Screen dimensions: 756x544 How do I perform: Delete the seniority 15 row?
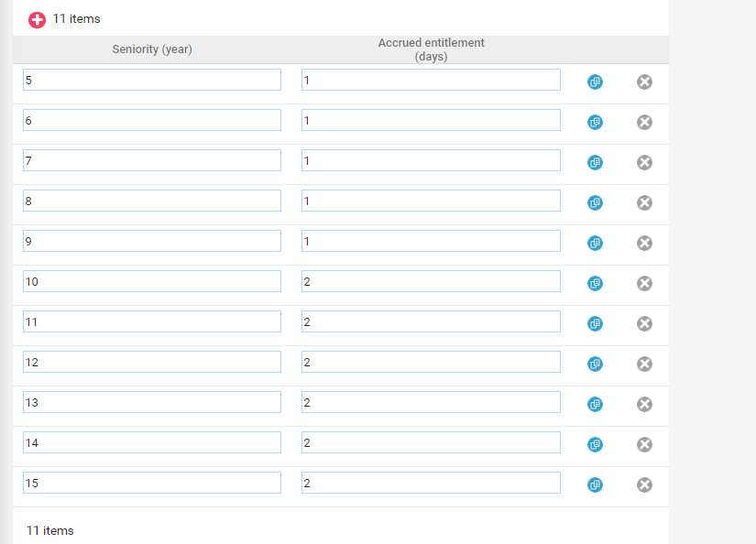[x=644, y=484]
